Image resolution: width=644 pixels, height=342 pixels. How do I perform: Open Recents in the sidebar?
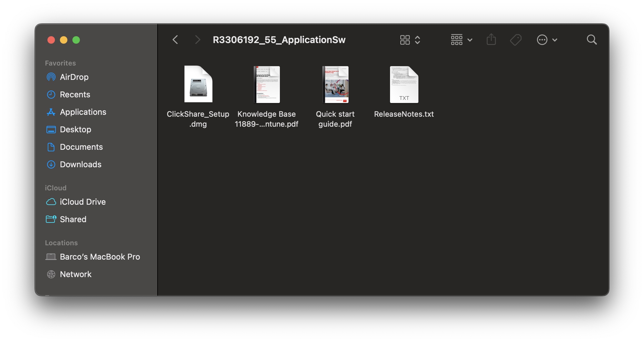pos(75,95)
